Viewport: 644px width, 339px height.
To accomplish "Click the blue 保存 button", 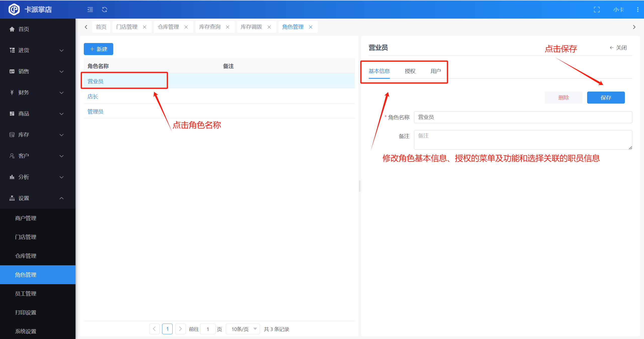I will tap(606, 98).
